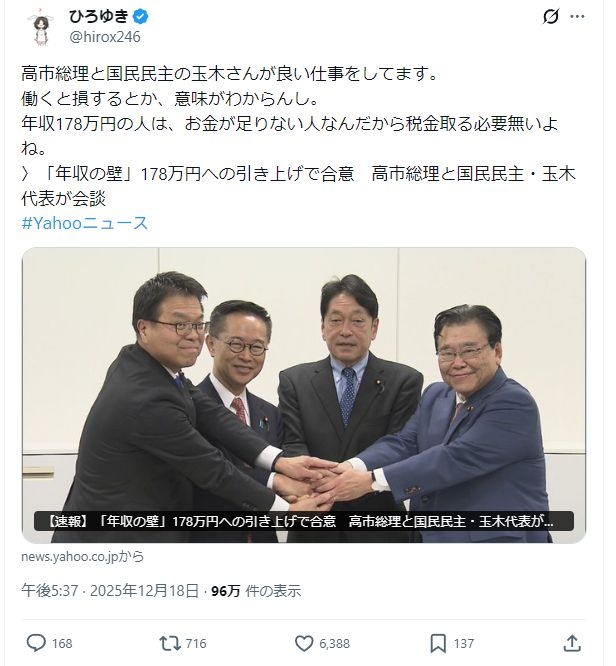Screen dimensions: 616x666
Task: Click the 6,388 likes count
Action: (334, 643)
